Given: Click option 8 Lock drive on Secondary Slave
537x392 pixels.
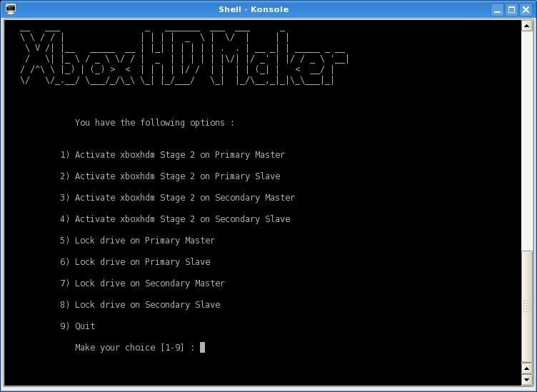Looking at the screenshot, I should [x=140, y=305].
